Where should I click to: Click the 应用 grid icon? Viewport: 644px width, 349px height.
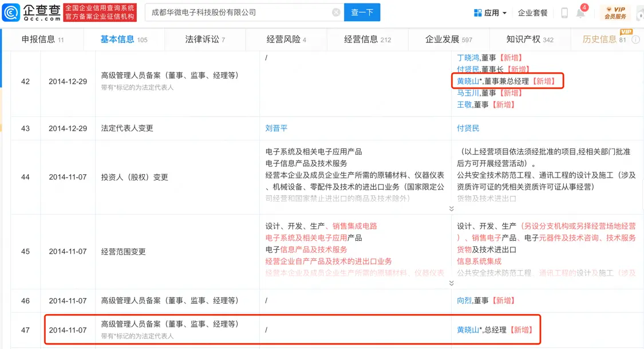[477, 13]
